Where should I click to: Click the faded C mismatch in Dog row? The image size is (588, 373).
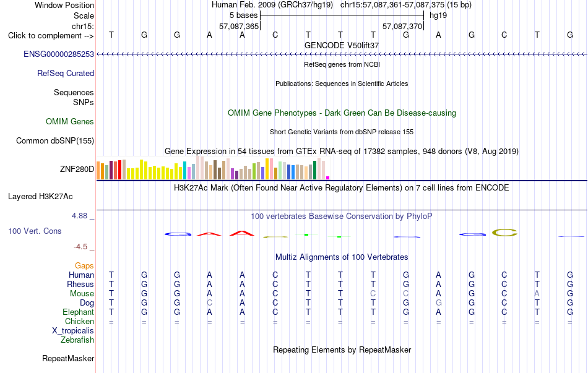coord(209,302)
